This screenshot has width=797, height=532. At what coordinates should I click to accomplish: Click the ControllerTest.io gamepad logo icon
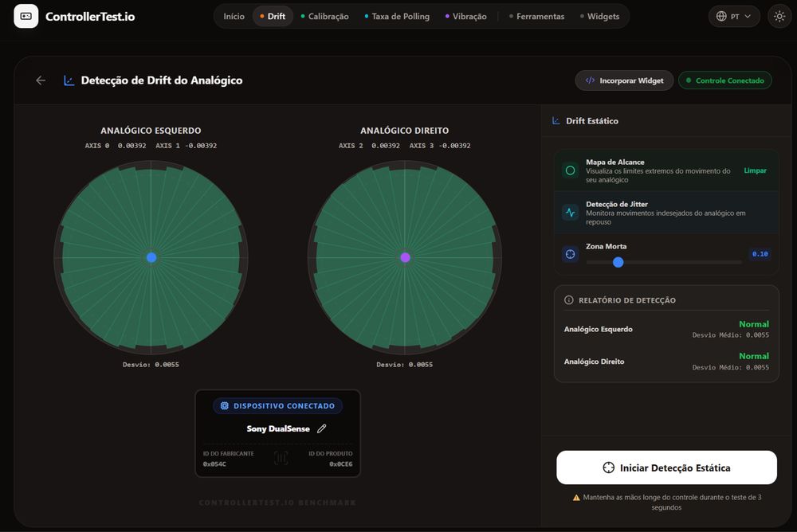coord(26,16)
